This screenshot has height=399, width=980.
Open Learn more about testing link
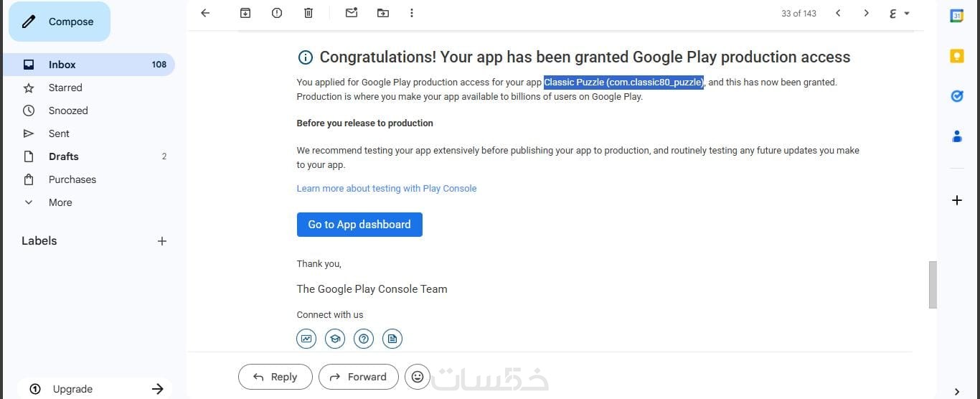[x=387, y=189]
